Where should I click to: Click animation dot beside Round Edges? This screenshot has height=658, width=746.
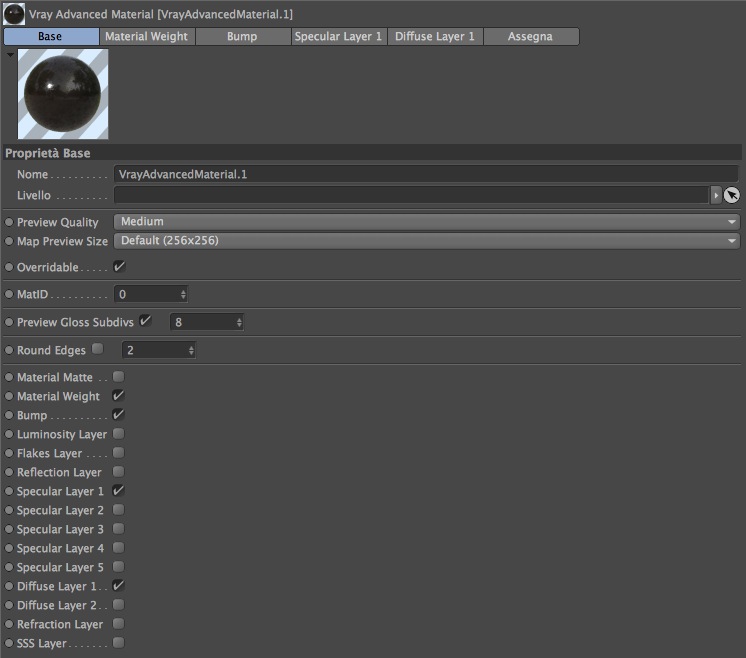click(9, 350)
